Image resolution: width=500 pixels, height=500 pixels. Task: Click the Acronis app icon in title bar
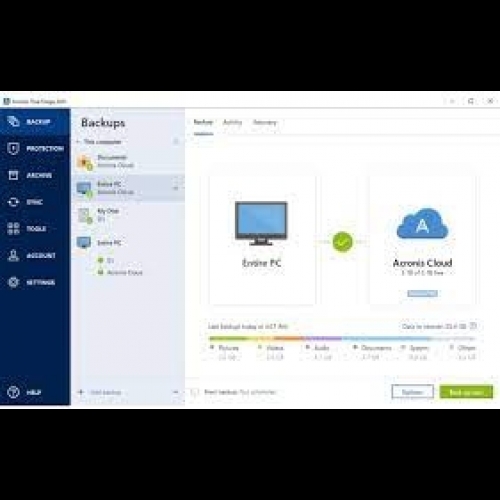pyautogui.click(x=6, y=101)
